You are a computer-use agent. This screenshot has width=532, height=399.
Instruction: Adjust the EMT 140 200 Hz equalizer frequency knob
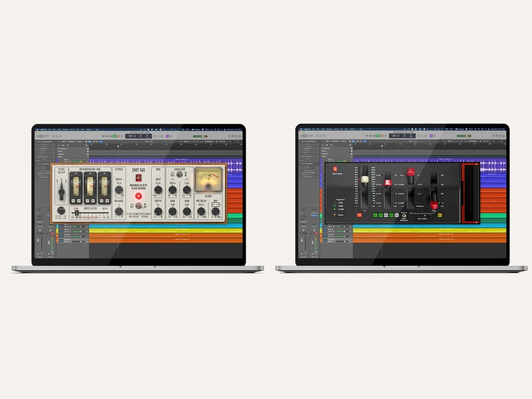point(172,190)
